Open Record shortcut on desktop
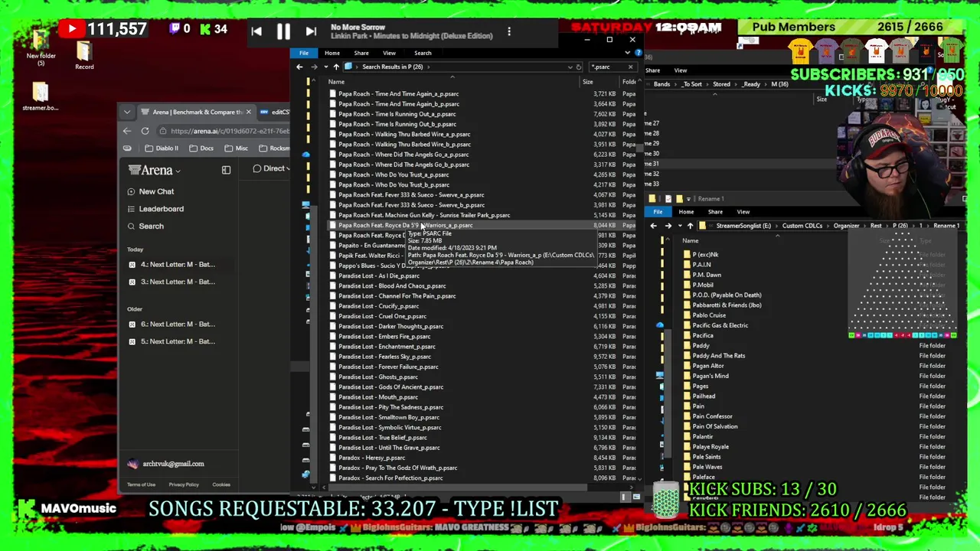The image size is (980, 551). point(84,55)
